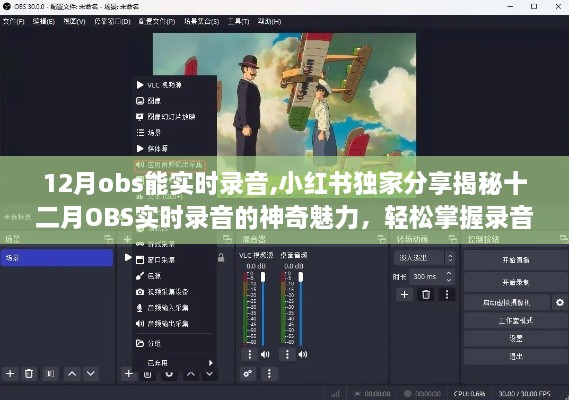
Task: Open advanced audio properties gear in mixer
Action: click(248, 374)
